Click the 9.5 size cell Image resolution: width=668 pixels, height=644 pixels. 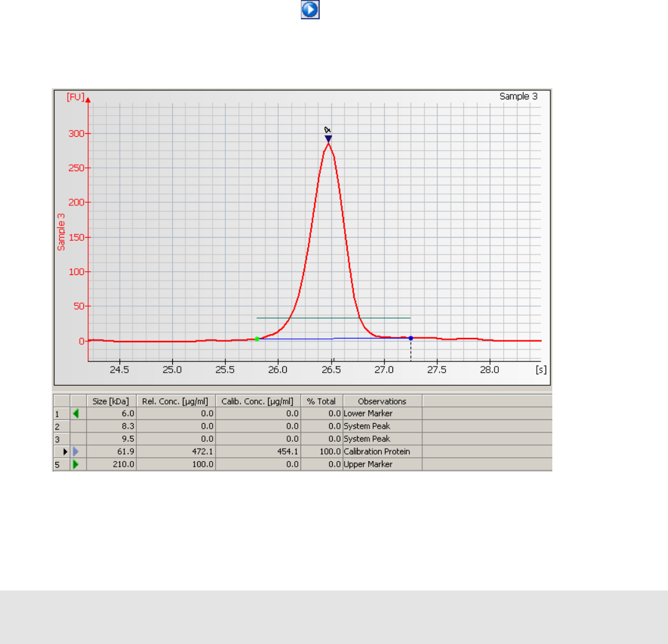coord(111,439)
